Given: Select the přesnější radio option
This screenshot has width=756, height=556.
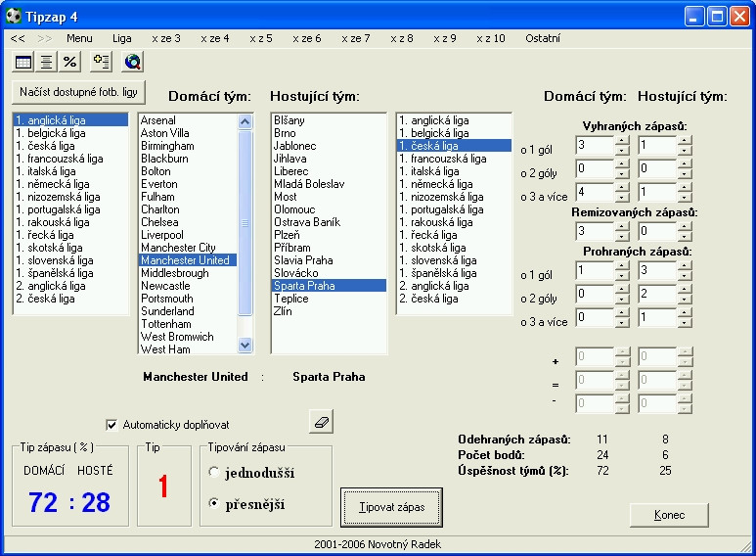Looking at the screenshot, I should coord(213,503).
